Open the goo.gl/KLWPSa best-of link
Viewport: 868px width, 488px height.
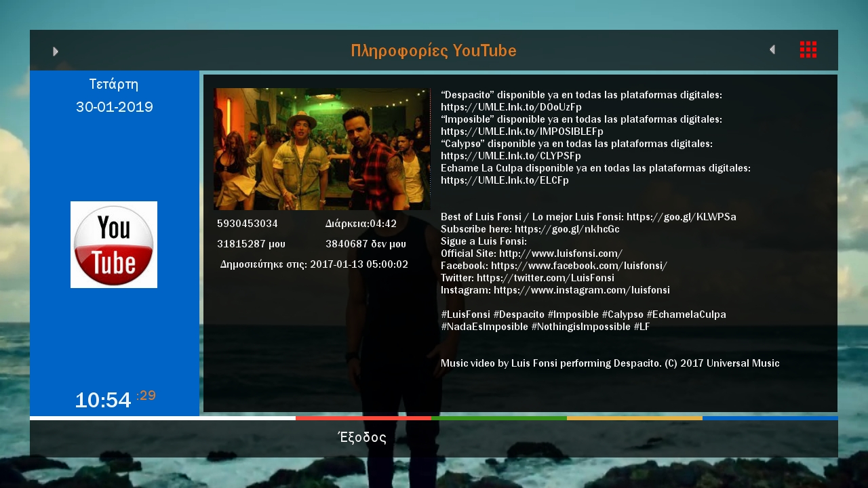click(682, 217)
